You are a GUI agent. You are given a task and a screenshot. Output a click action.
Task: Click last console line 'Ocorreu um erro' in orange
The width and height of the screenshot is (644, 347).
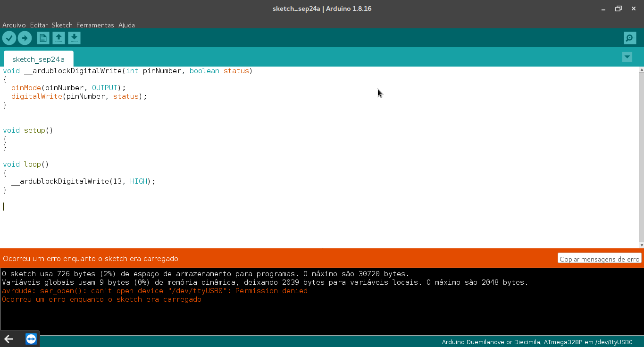pos(101,299)
